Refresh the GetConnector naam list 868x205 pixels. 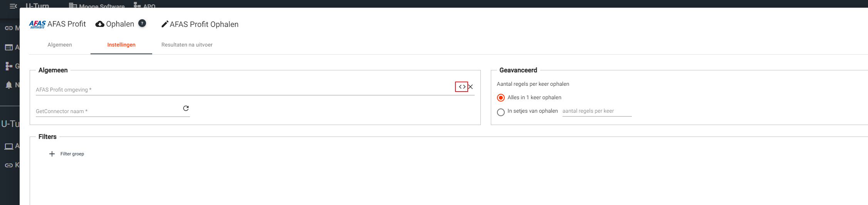(186, 108)
